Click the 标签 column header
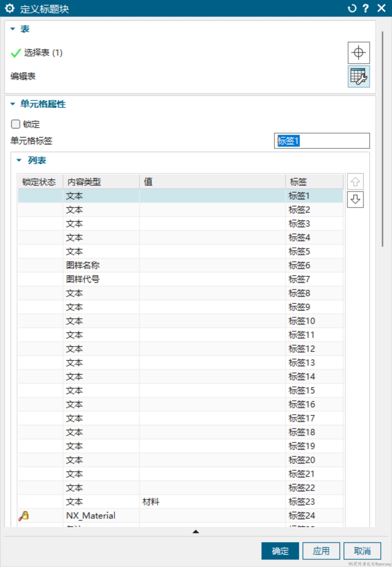The height and width of the screenshot is (567, 392). coord(314,182)
